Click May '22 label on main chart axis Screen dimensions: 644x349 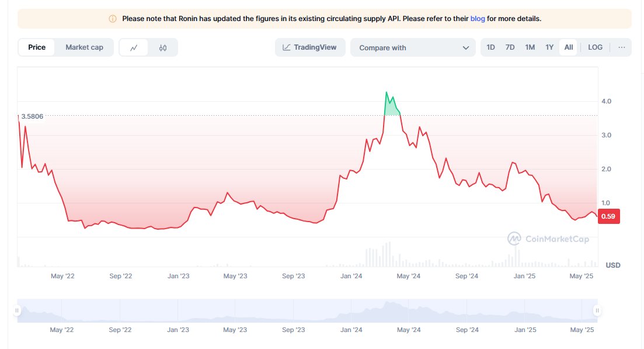62,276
